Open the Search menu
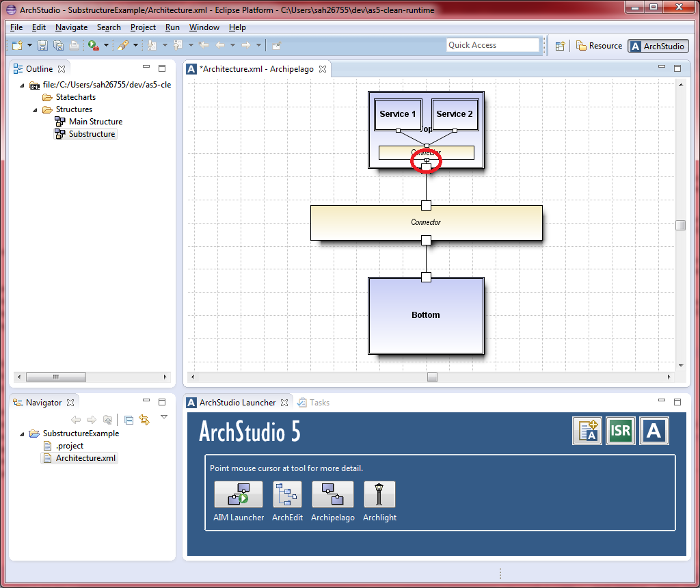700x588 pixels. click(x=109, y=27)
